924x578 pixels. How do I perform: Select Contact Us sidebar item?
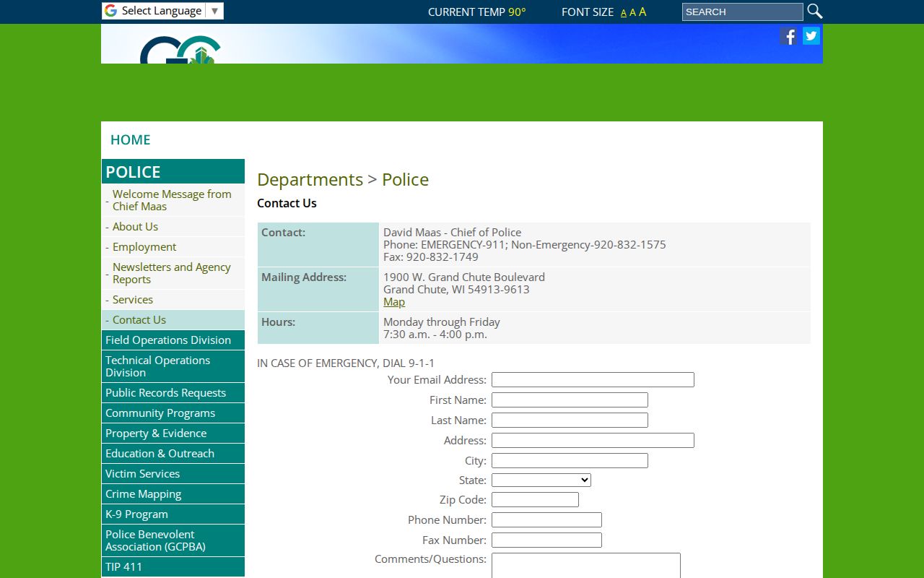(173, 320)
